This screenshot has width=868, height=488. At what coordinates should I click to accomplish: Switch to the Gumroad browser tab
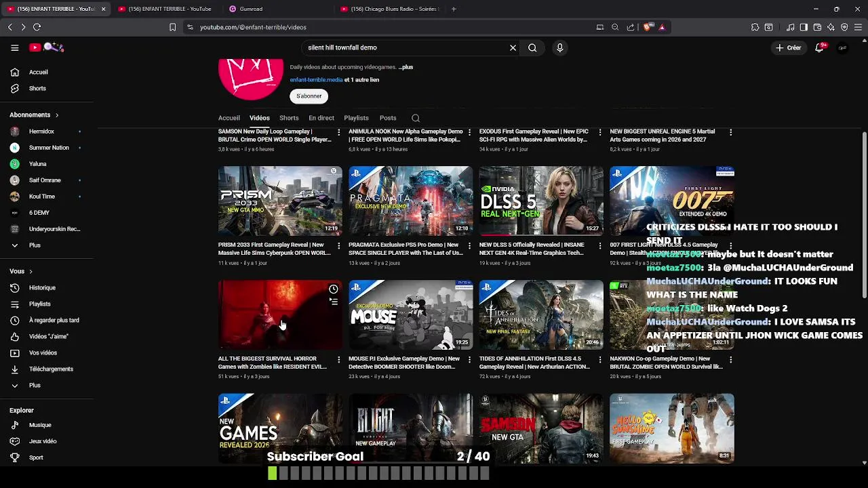coord(278,9)
